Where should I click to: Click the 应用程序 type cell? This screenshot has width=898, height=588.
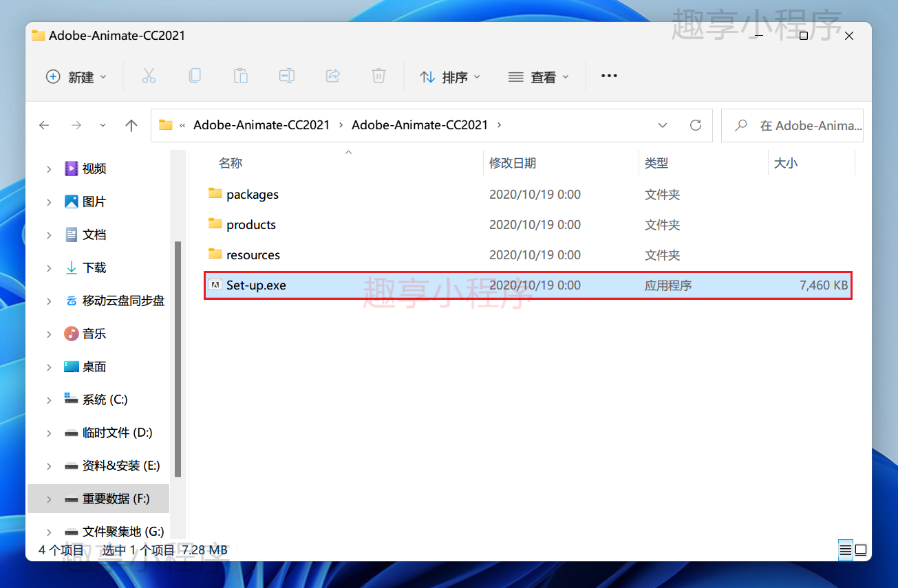point(668,285)
